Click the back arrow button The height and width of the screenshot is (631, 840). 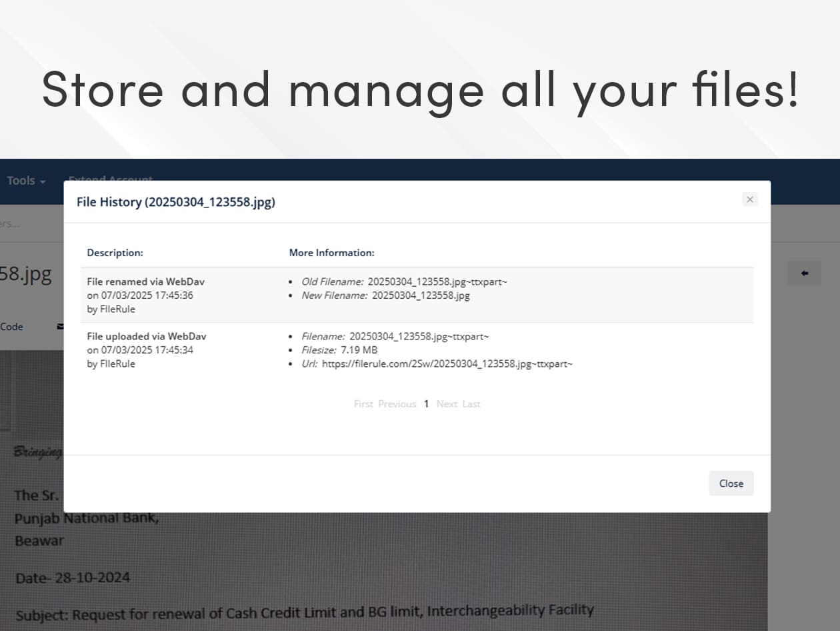[x=804, y=273]
